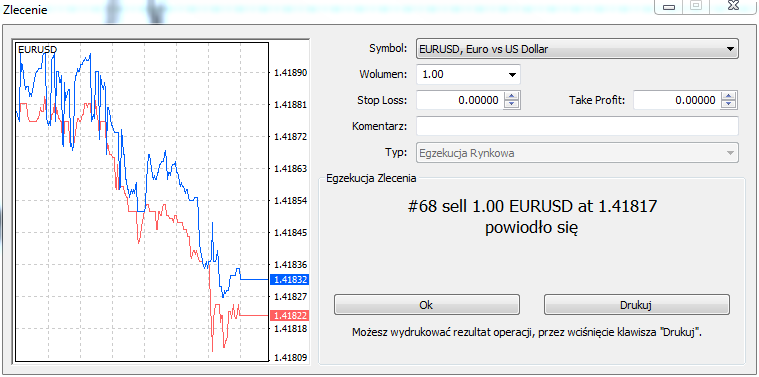
Task: Decrease Take Profit with the down arrow
Action: 729,105
